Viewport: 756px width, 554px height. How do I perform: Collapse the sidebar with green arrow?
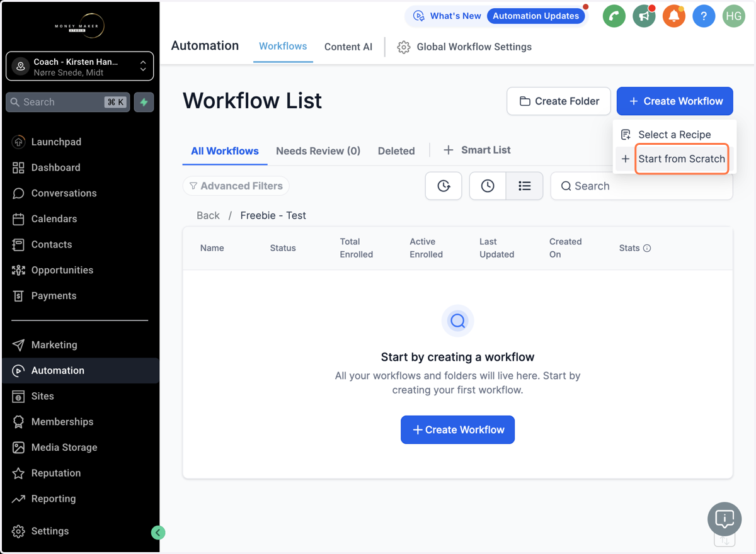(158, 533)
